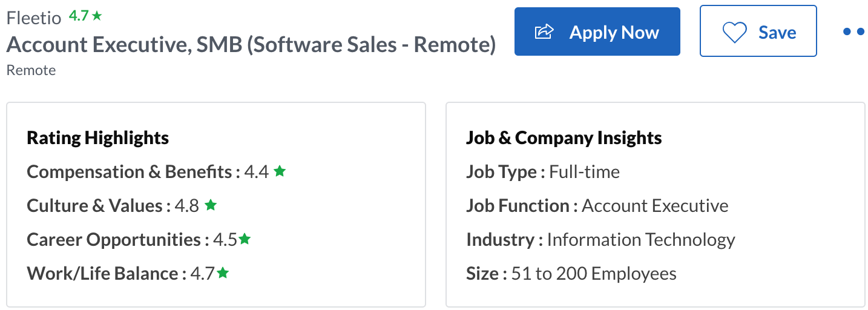Click the heart icon in Save
868x310 pixels.
coord(734,33)
